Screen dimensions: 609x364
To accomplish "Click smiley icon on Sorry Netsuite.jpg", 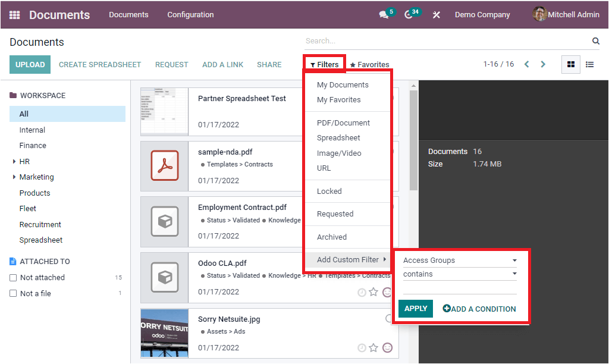I will (x=387, y=348).
